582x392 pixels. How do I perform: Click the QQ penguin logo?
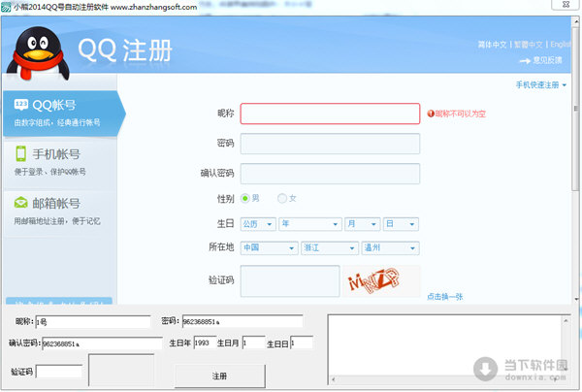tap(39, 54)
